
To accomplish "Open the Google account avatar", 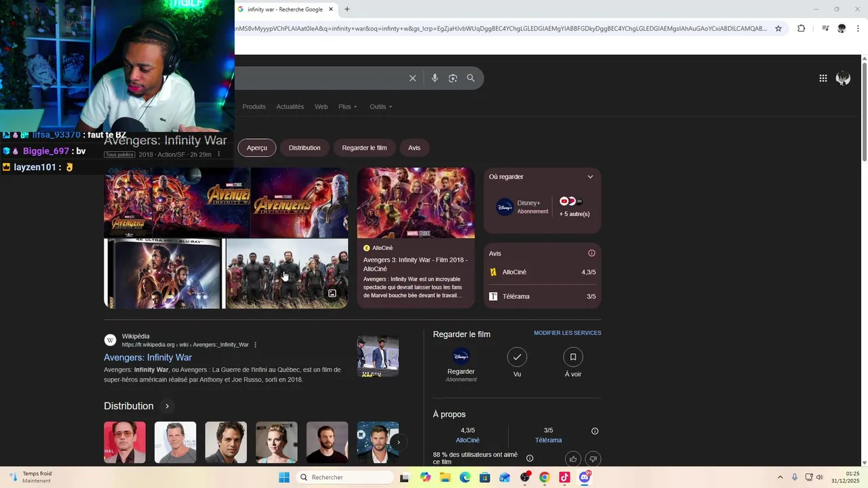I will (x=843, y=79).
